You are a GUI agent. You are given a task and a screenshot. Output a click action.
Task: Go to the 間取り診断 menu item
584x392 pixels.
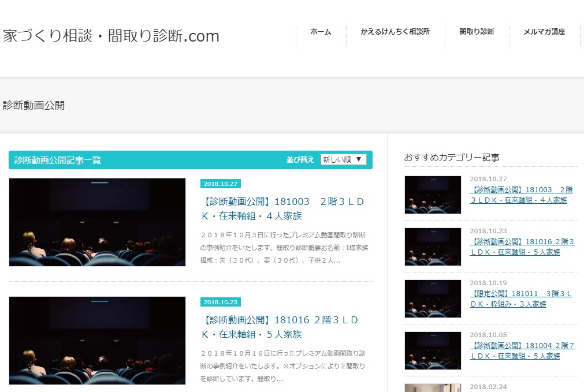(x=477, y=32)
